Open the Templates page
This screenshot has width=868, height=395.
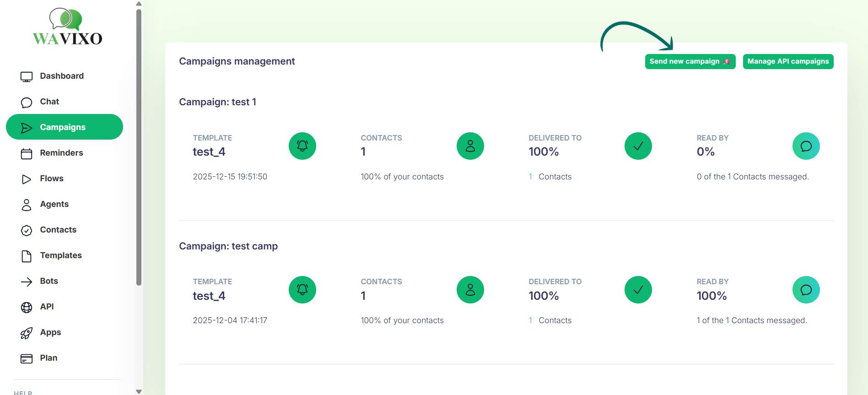click(61, 255)
